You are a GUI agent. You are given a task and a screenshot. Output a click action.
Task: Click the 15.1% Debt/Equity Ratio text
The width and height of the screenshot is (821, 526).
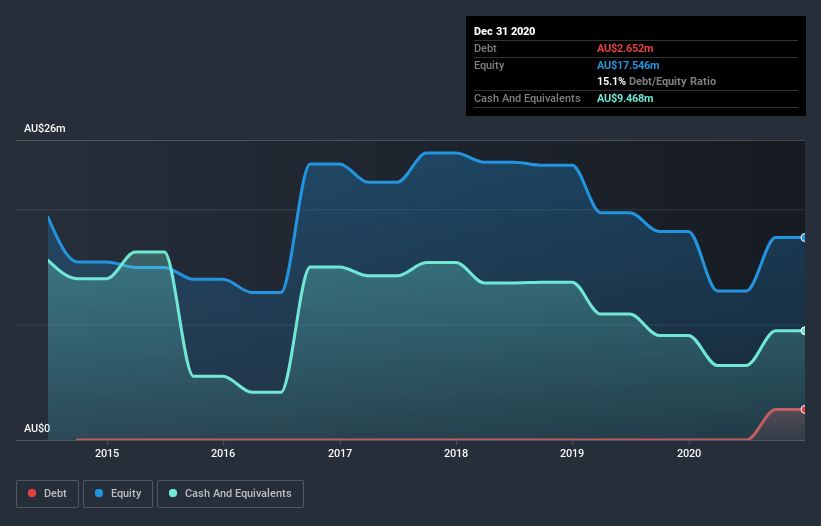(x=657, y=81)
